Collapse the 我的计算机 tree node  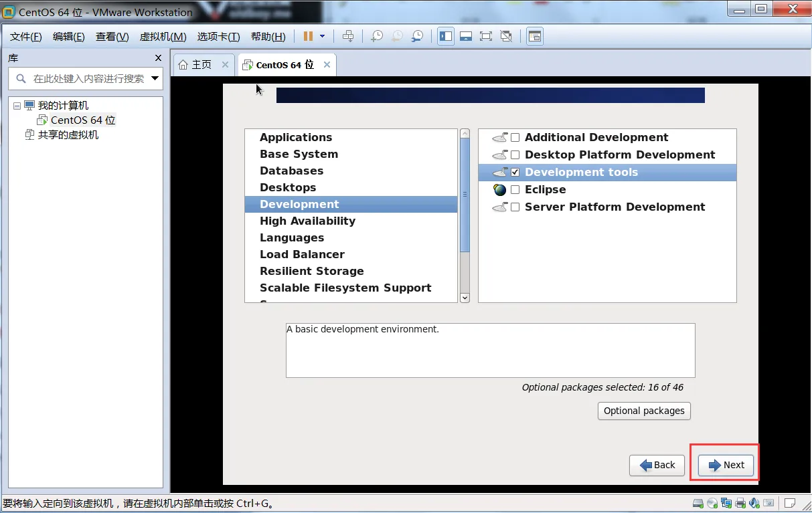point(17,106)
